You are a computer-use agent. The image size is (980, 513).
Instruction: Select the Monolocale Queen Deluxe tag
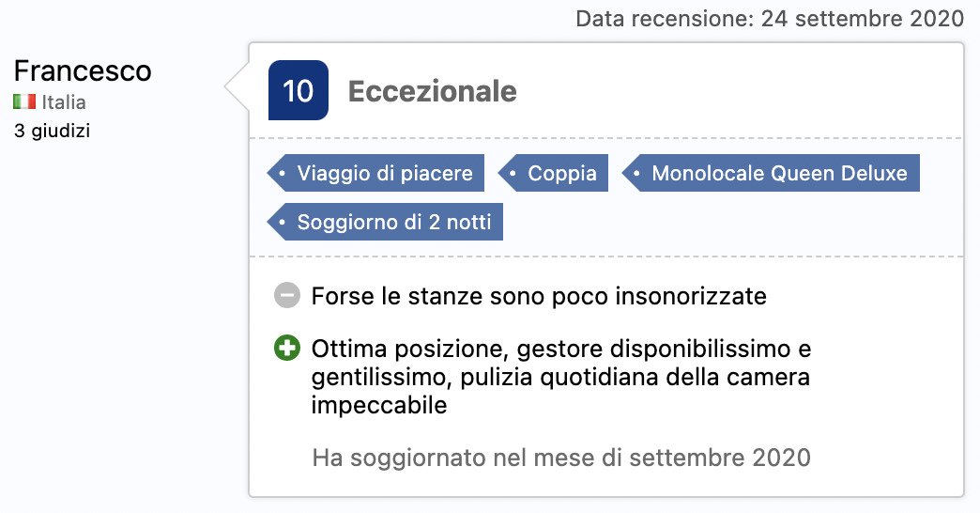(771, 173)
